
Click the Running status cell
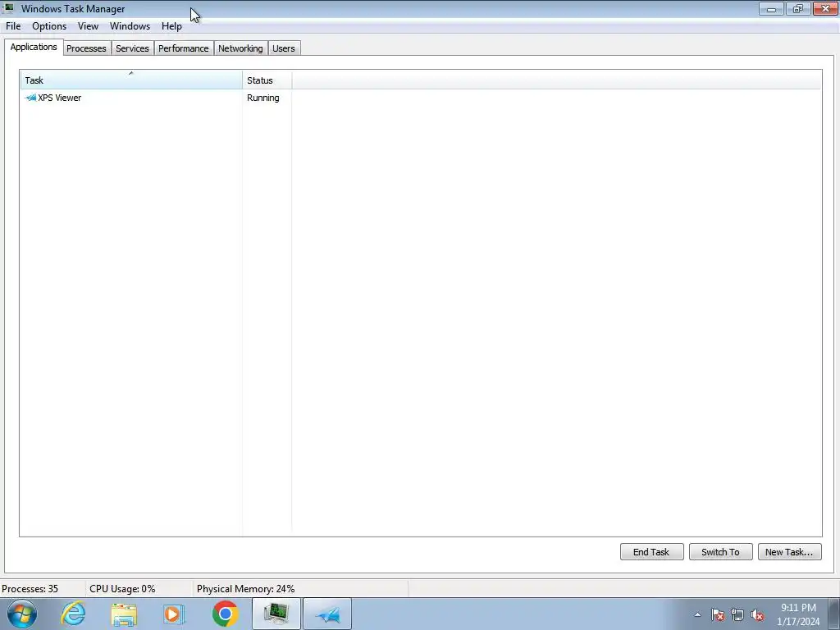(x=263, y=98)
